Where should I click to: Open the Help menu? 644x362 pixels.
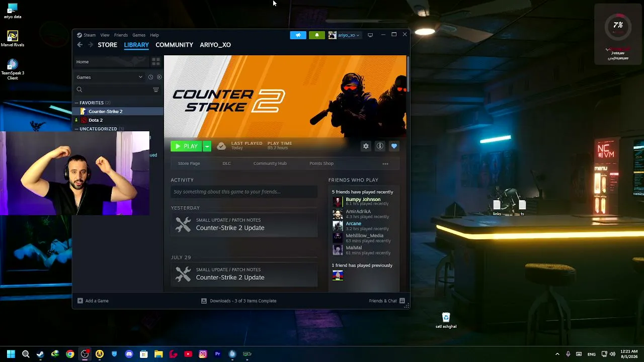point(154,35)
